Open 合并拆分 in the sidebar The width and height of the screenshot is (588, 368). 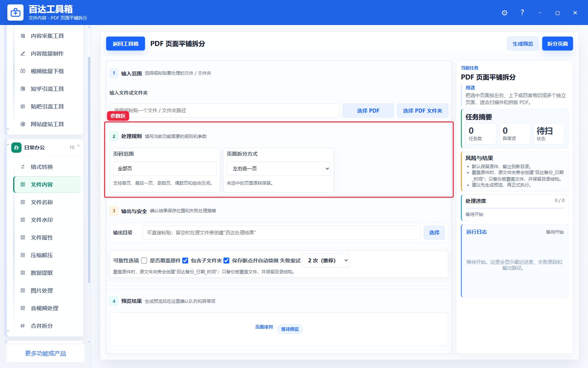tap(47, 326)
